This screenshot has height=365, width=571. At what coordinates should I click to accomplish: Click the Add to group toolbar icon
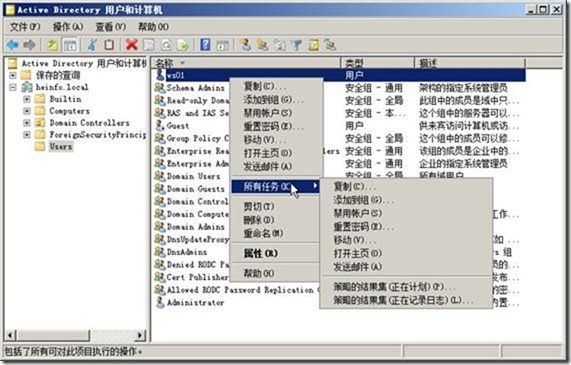point(330,45)
